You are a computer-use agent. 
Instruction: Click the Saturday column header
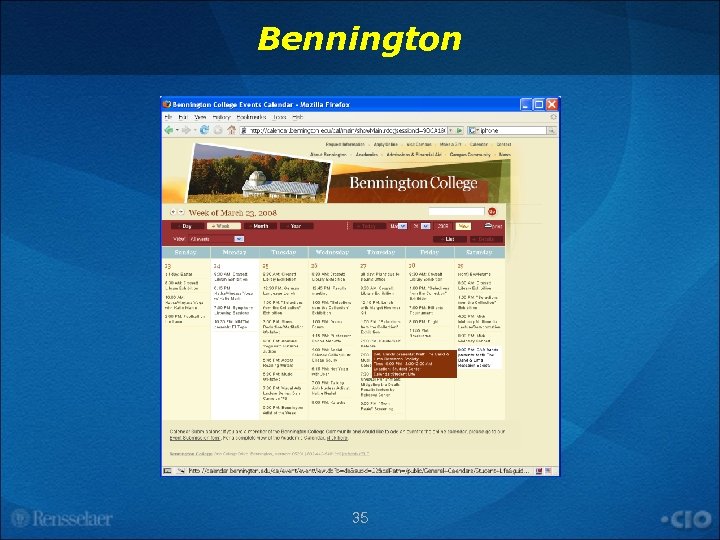pyautogui.click(x=479, y=252)
